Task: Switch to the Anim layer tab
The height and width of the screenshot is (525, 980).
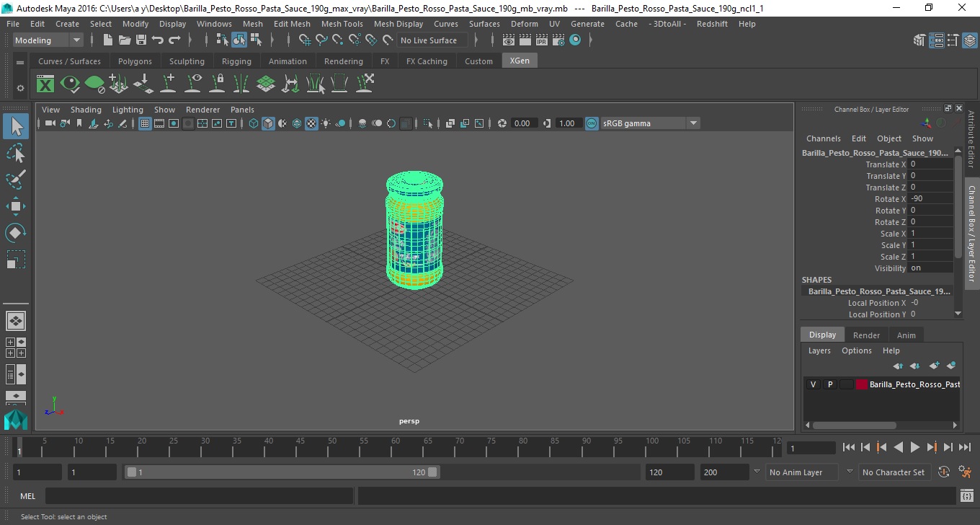Action: click(x=906, y=335)
